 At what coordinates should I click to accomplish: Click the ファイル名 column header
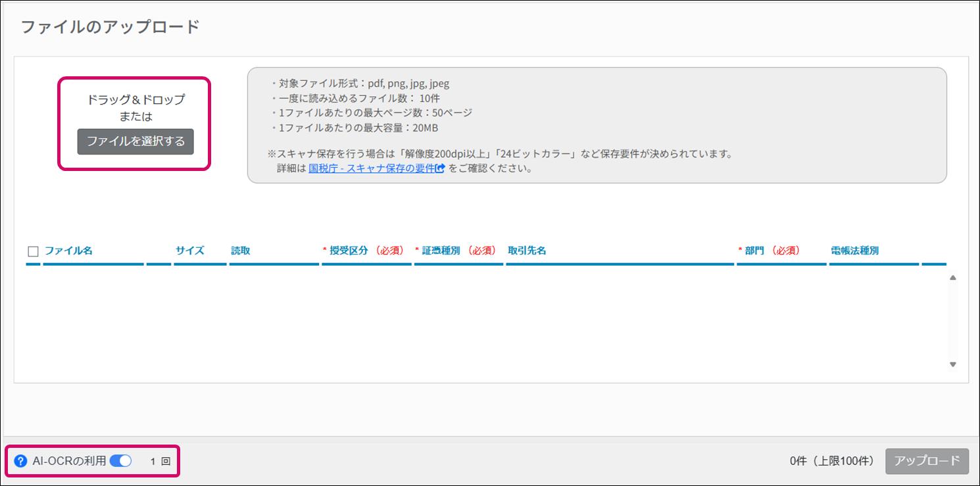point(68,251)
